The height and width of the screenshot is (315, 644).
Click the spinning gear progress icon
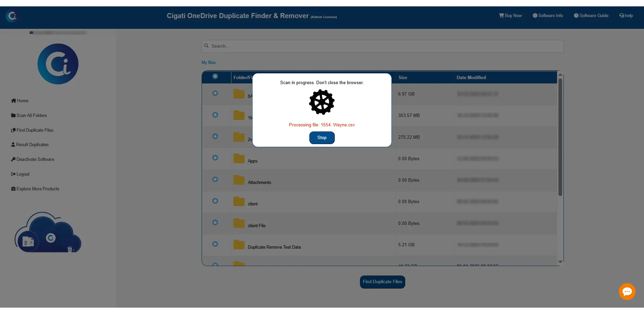click(x=322, y=102)
